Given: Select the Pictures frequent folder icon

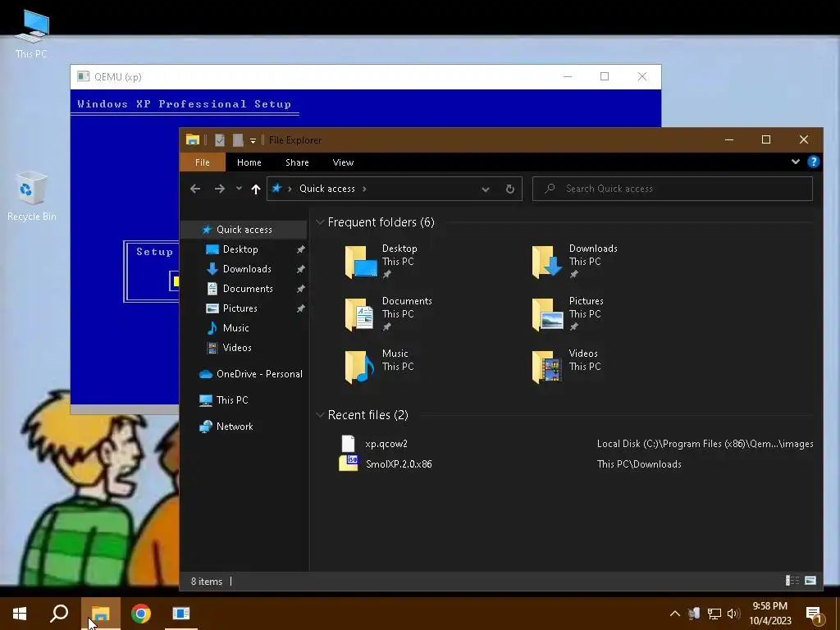Looking at the screenshot, I should 547,314.
